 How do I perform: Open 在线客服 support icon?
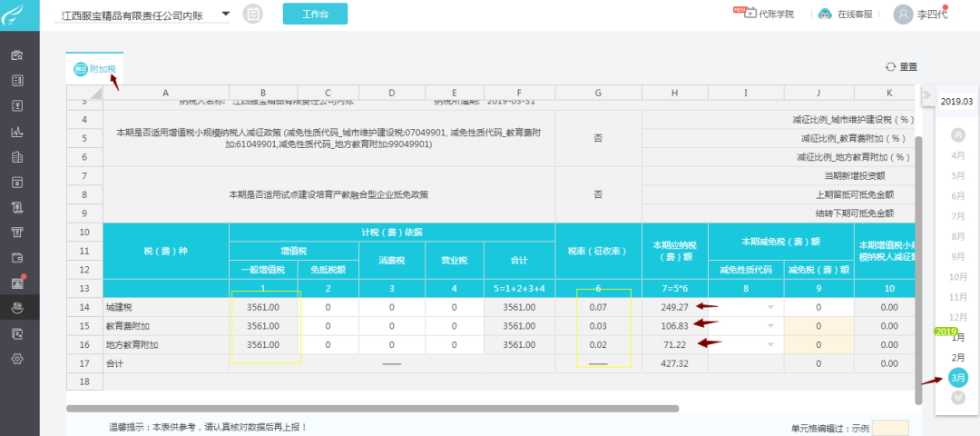[x=826, y=14]
